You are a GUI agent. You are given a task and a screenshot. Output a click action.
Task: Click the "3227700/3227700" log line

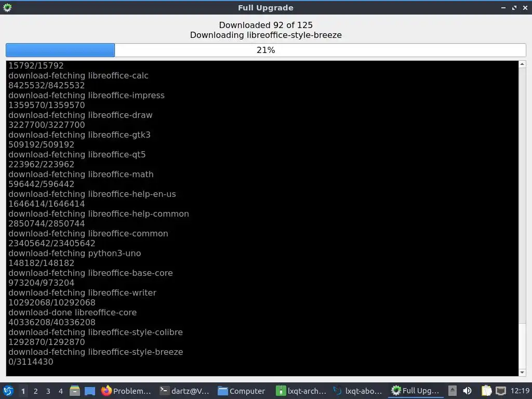(x=46, y=125)
